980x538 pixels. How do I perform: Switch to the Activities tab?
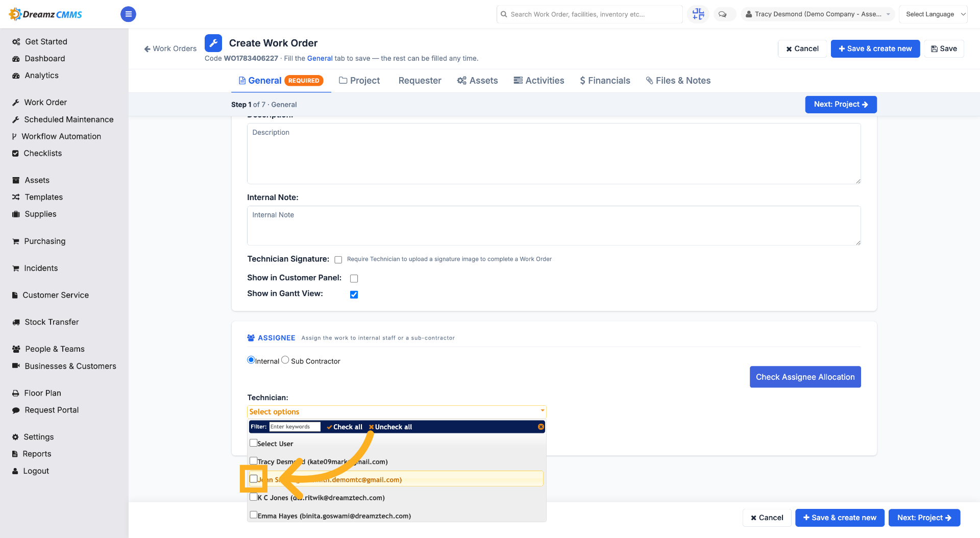539,81
